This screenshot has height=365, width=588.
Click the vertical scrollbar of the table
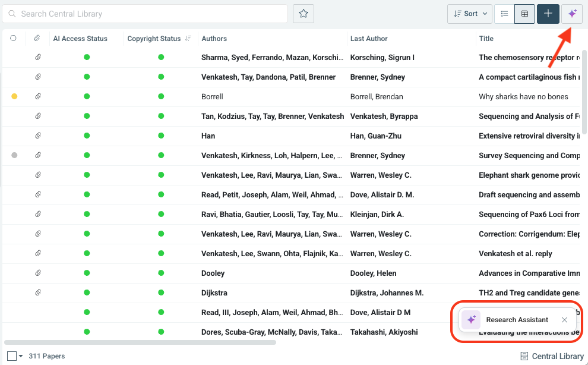[x=583, y=91]
